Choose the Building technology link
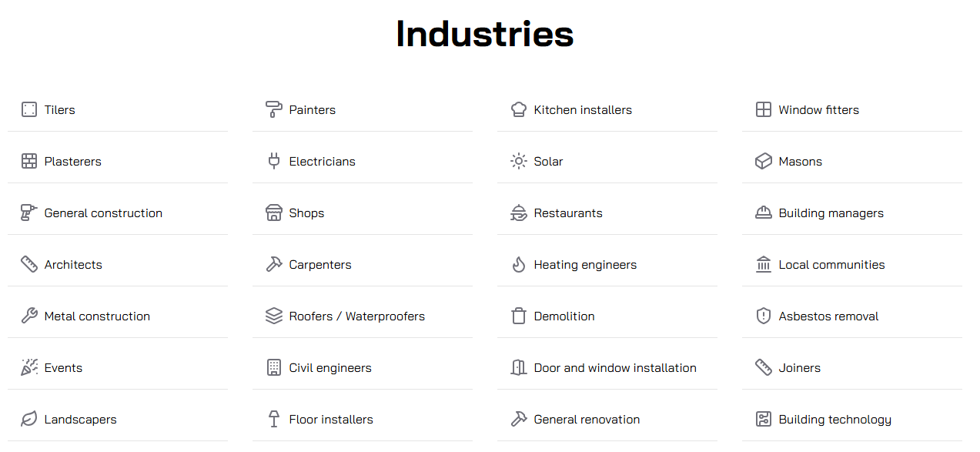 click(835, 420)
